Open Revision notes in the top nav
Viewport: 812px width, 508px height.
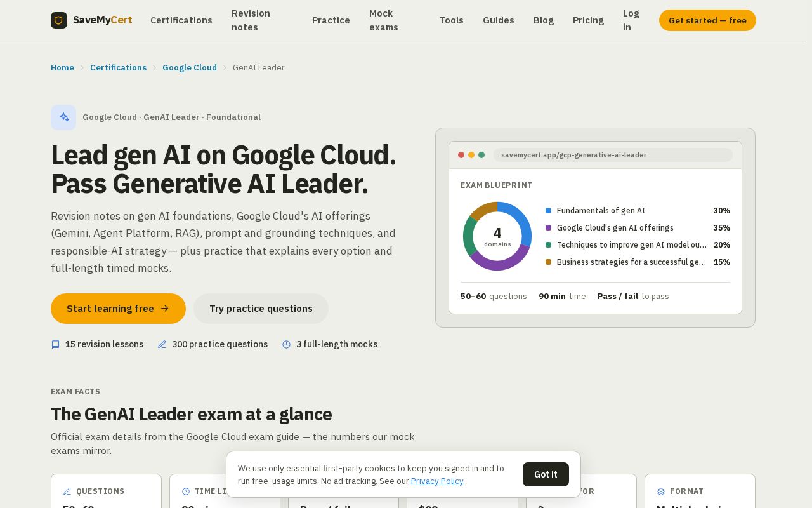point(251,20)
